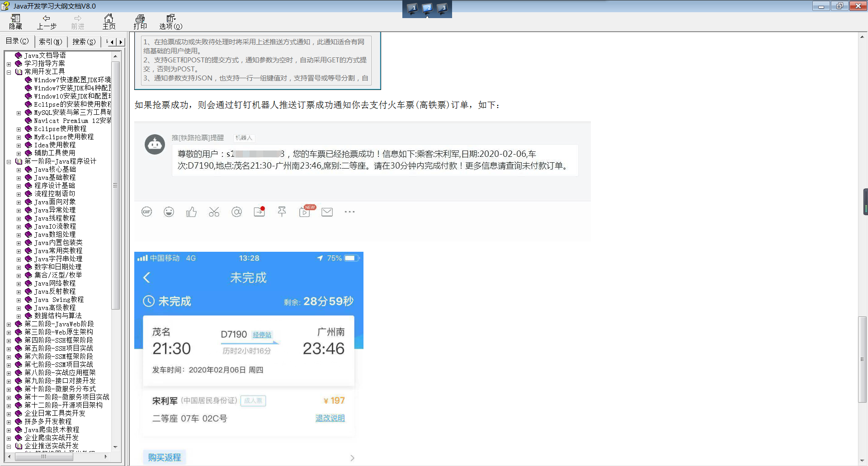Click the clock icon beside 未完成 status
This screenshot has height=466, width=868.
[x=149, y=301]
